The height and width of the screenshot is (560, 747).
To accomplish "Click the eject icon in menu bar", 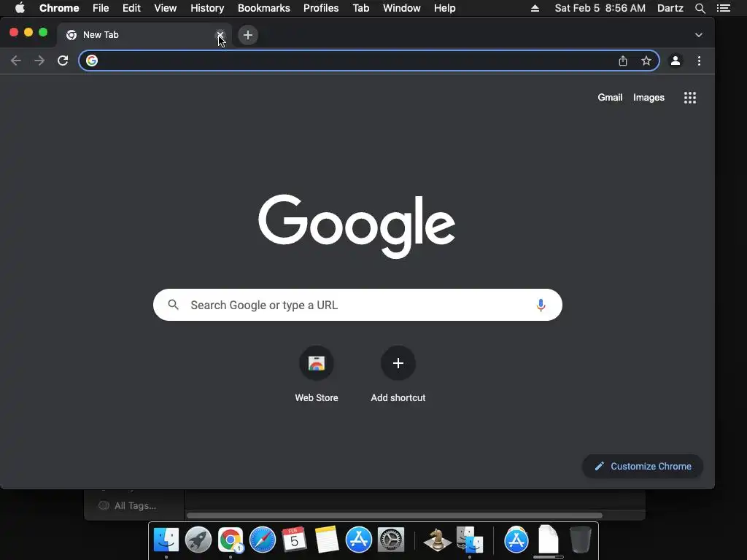I will click(535, 8).
